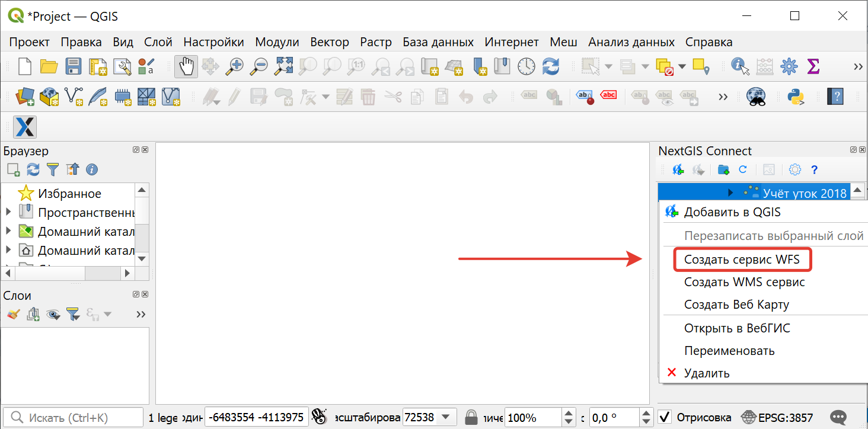Viewport: 868px width, 429px height.
Task: Expand the Пространственные bookmarks tree item
Action: coord(8,212)
